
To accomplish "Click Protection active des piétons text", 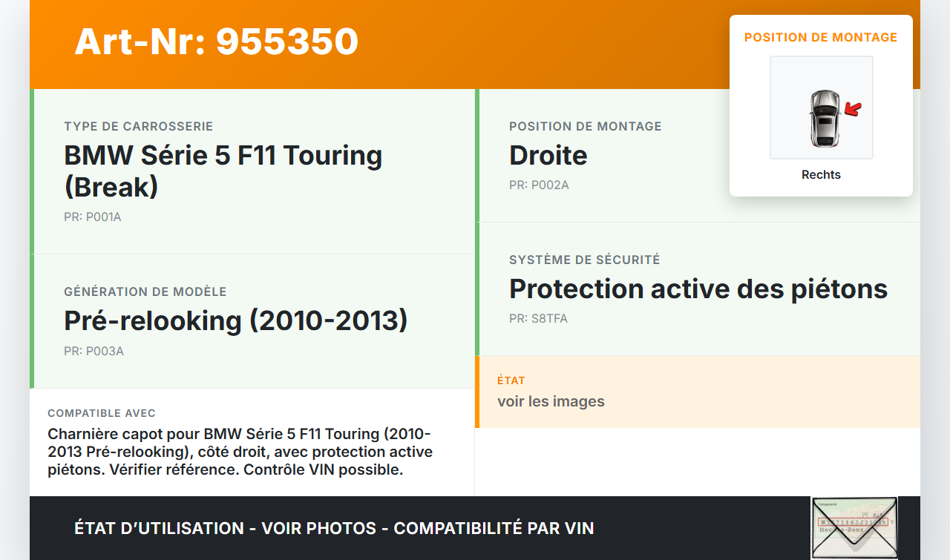I will pyautogui.click(x=698, y=289).
